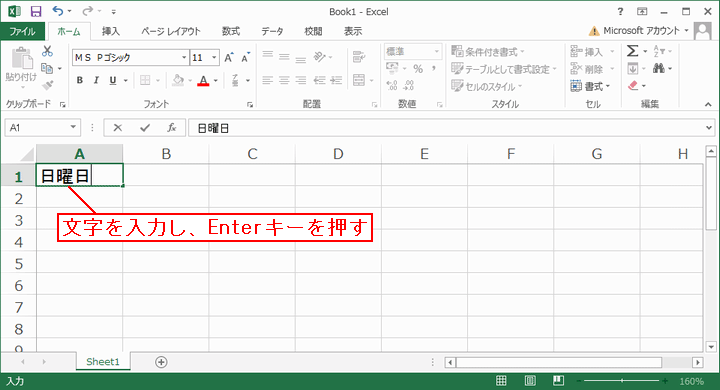The height and width of the screenshot is (390, 720).
Task: Click the Clear eraser icon
Action: (x=633, y=85)
